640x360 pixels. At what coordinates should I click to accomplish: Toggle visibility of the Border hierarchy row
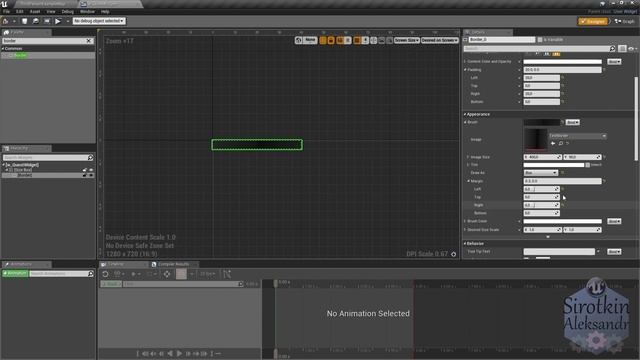(91, 175)
